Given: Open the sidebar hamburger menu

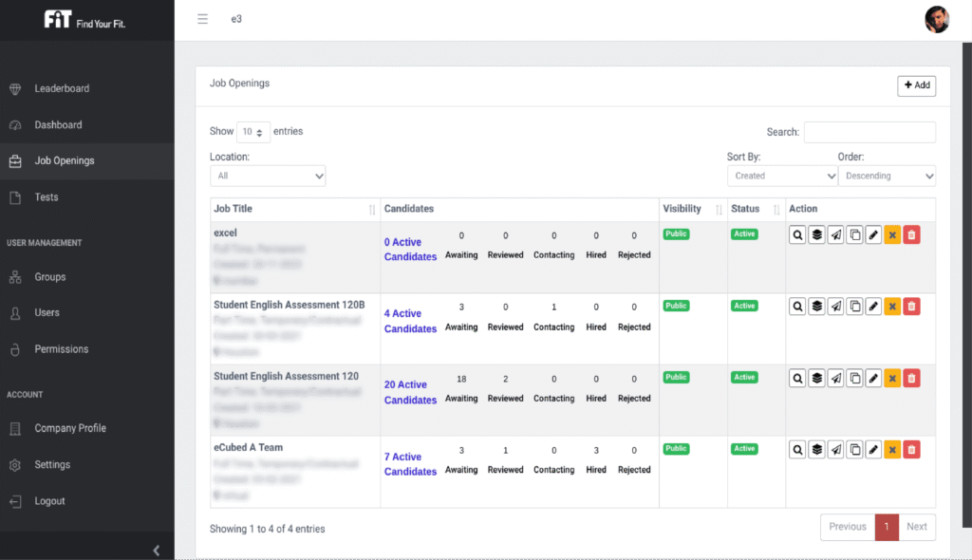Looking at the screenshot, I should point(202,18).
